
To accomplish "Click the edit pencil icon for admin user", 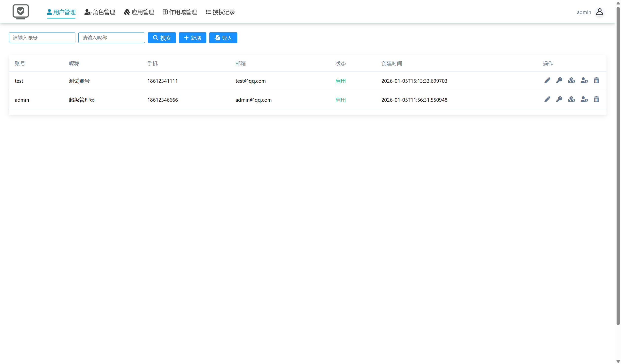I will [x=547, y=99].
